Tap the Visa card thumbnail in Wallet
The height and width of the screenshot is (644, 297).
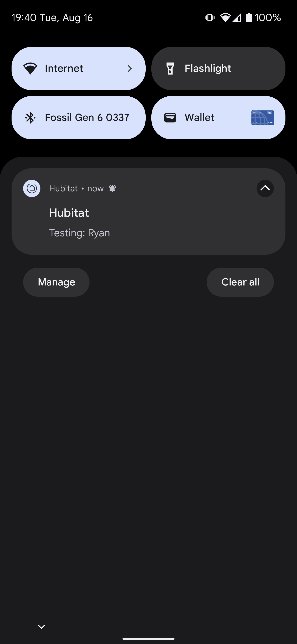[x=262, y=117]
